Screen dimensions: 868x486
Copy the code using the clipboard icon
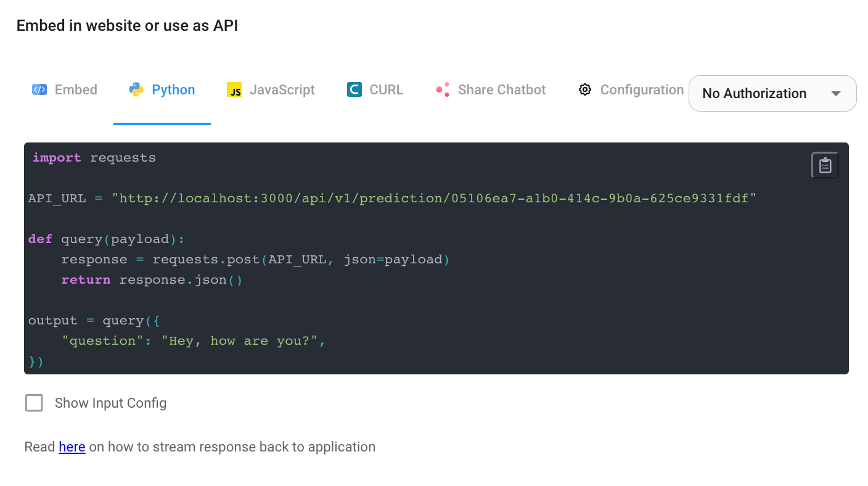pyautogui.click(x=825, y=165)
